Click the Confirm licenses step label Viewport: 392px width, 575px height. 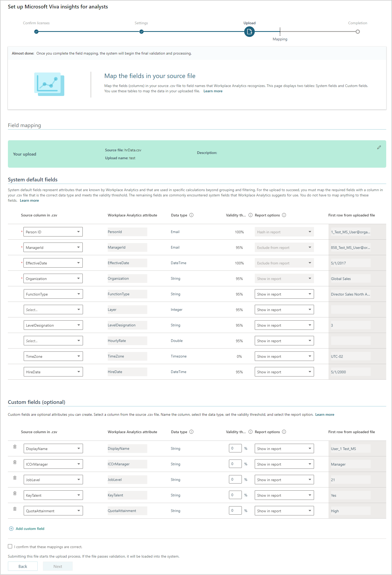[x=36, y=23]
